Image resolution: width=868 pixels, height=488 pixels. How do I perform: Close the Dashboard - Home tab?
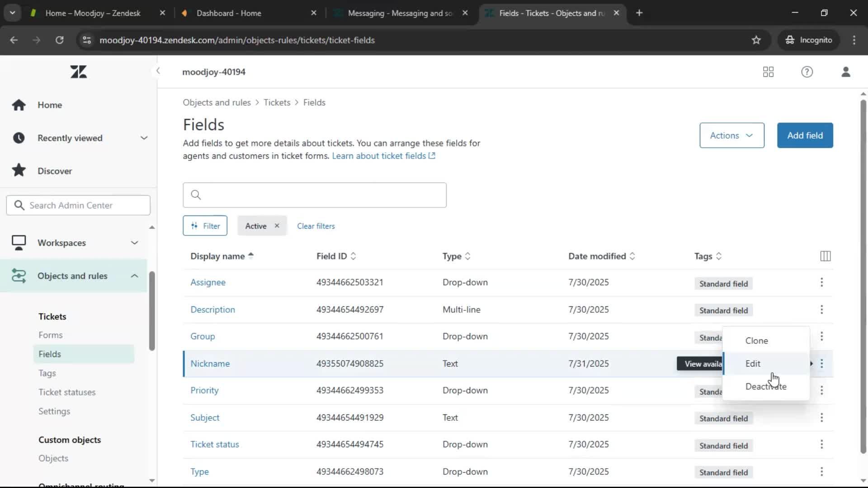click(x=314, y=13)
